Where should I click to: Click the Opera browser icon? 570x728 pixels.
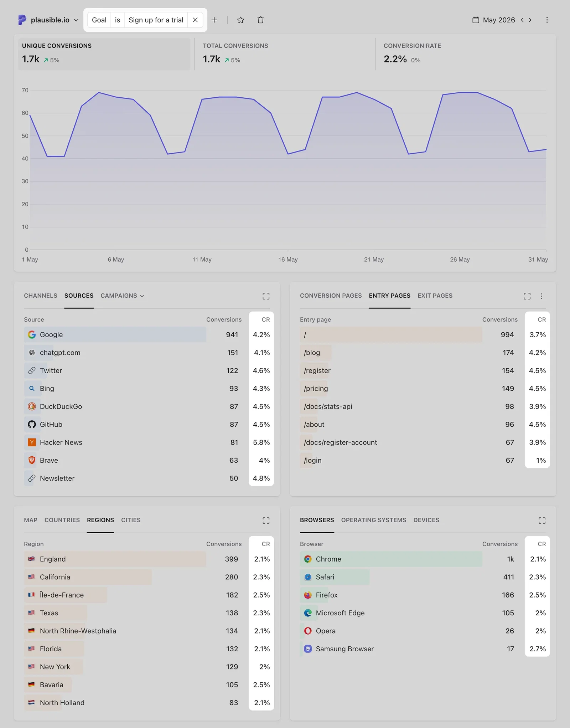(308, 631)
